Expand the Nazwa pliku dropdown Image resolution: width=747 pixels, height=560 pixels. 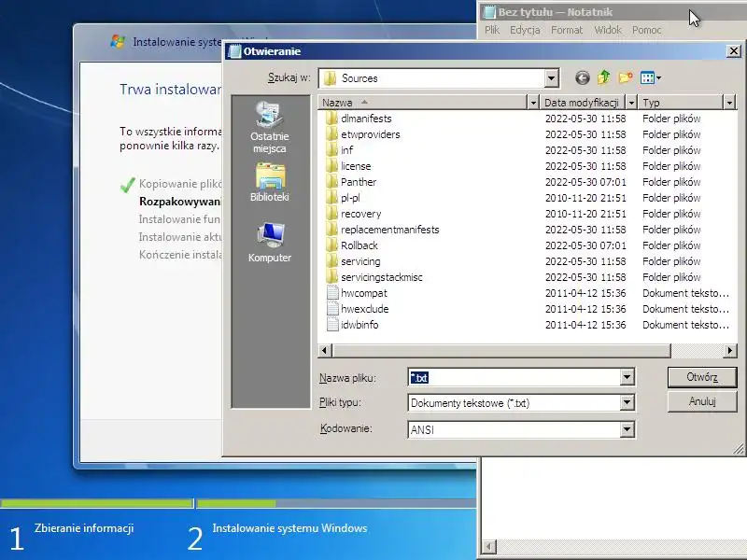click(x=627, y=378)
